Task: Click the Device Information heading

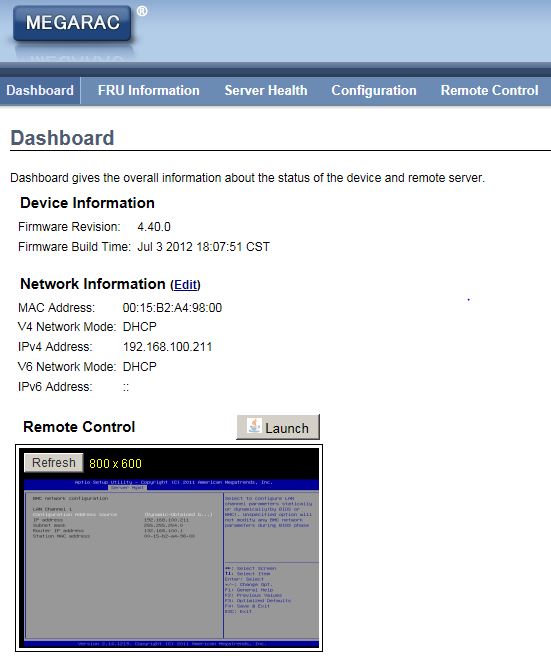Action: (87, 203)
